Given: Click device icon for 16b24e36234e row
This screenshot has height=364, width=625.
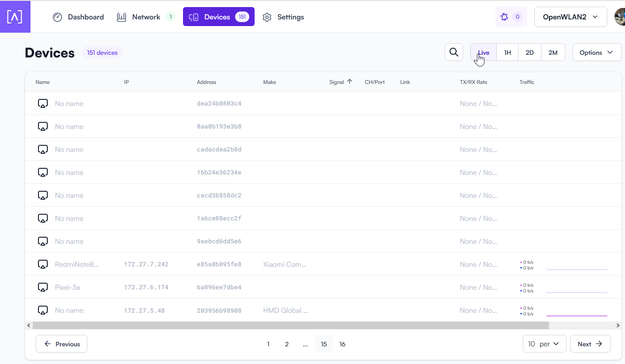Looking at the screenshot, I should point(42,172).
